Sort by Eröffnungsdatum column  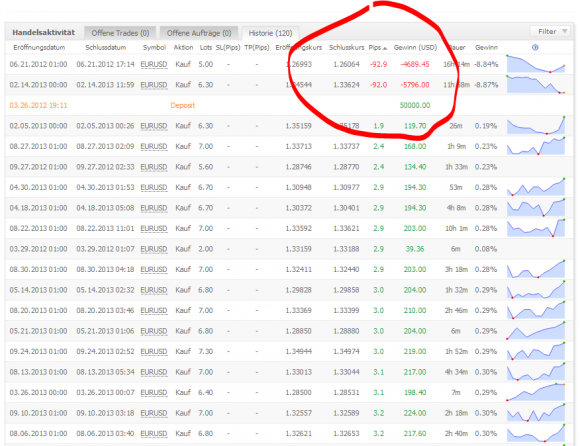(x=39, y=47)
